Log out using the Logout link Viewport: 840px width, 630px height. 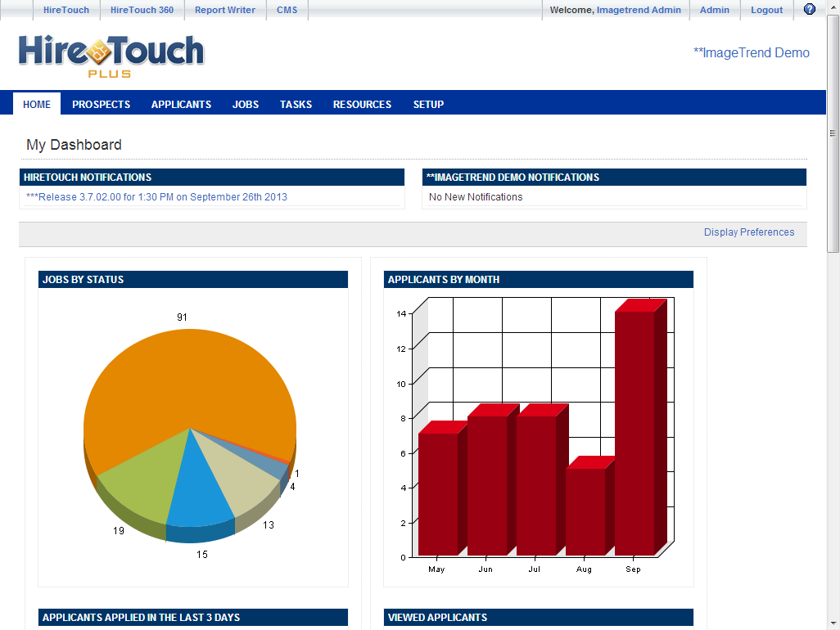[766, 9]
